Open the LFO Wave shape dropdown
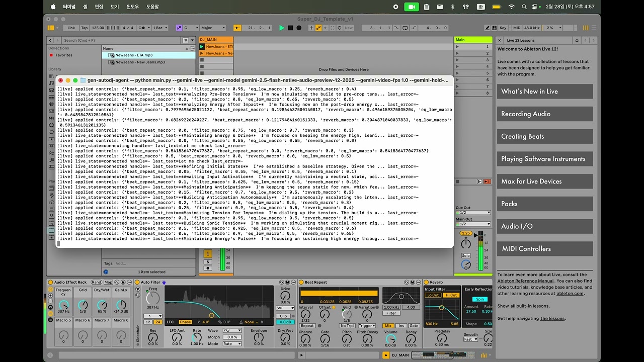This screenshot has height=362, width=644. click(232, 330)
